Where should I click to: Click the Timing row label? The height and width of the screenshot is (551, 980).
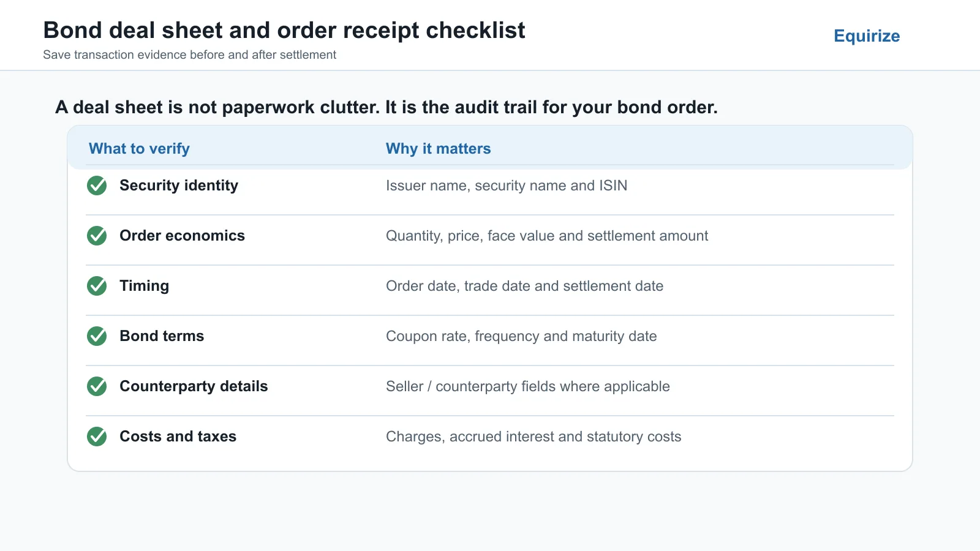tap(144, 286)
